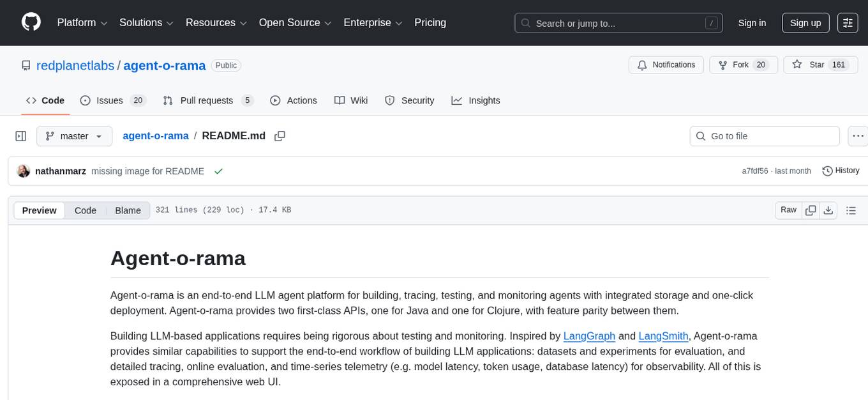The image size is (868, 400).
Task: Copy raw file contents
Action: [x=811, y=210]
